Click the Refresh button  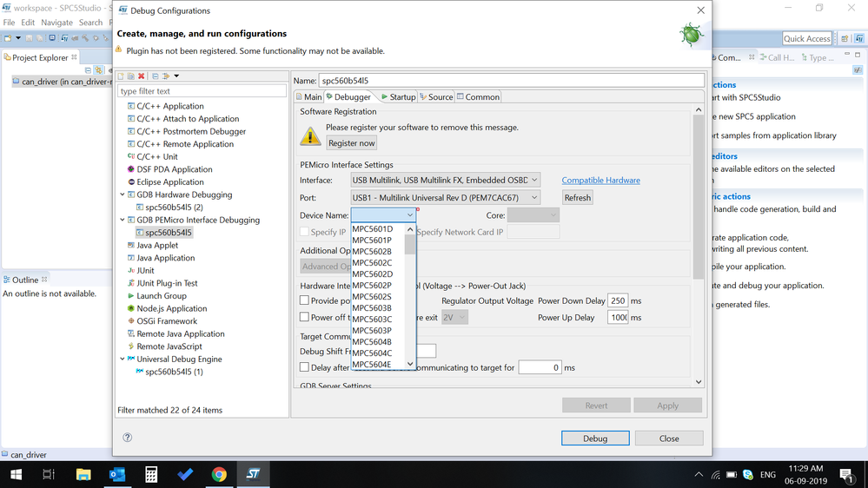coord(578,197)
